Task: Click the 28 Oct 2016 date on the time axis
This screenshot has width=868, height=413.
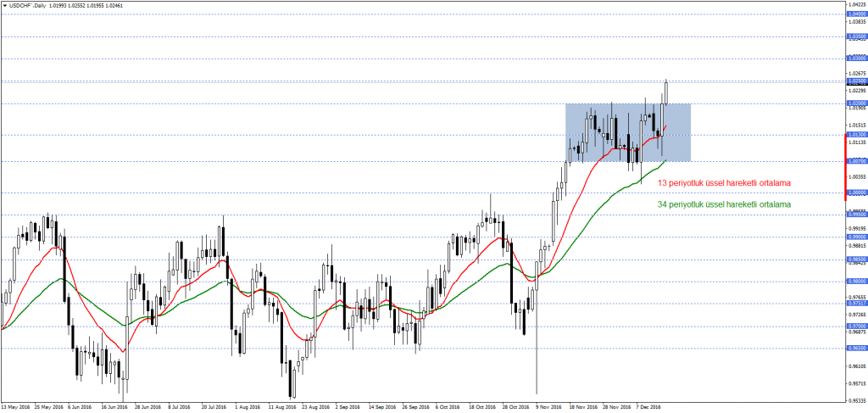Action: click(515, 407)
